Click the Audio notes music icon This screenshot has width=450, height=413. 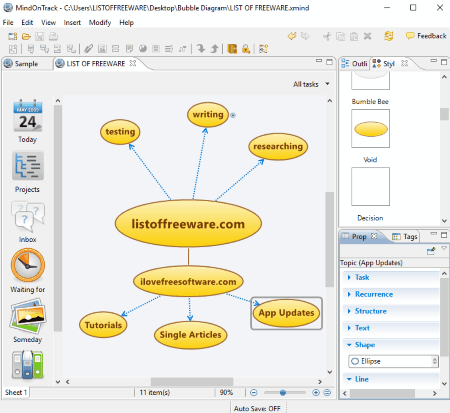pos(182,49)
